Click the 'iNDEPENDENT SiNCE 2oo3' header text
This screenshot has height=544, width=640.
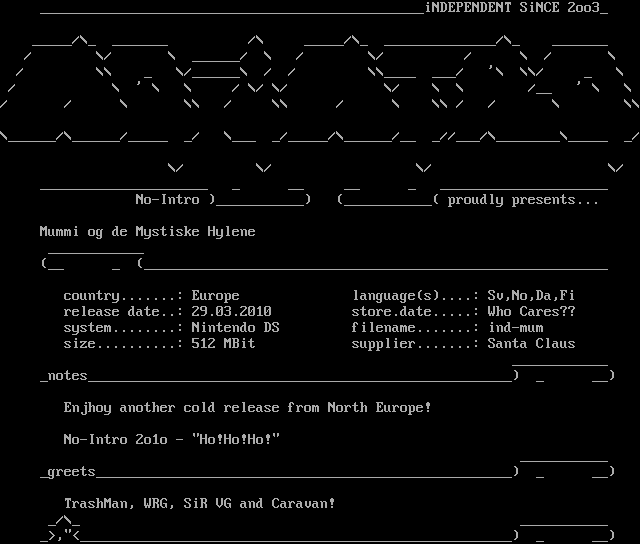513,8
